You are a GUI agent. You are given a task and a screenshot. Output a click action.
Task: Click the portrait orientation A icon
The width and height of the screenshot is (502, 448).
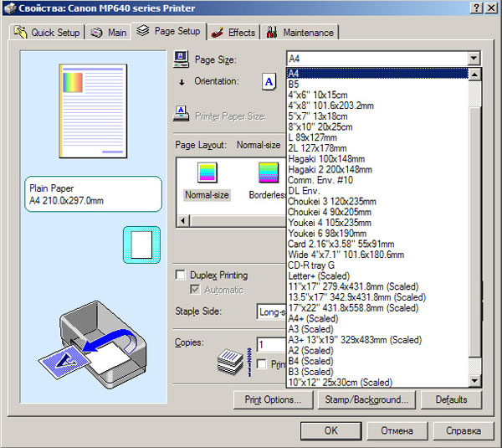[269, 82]
